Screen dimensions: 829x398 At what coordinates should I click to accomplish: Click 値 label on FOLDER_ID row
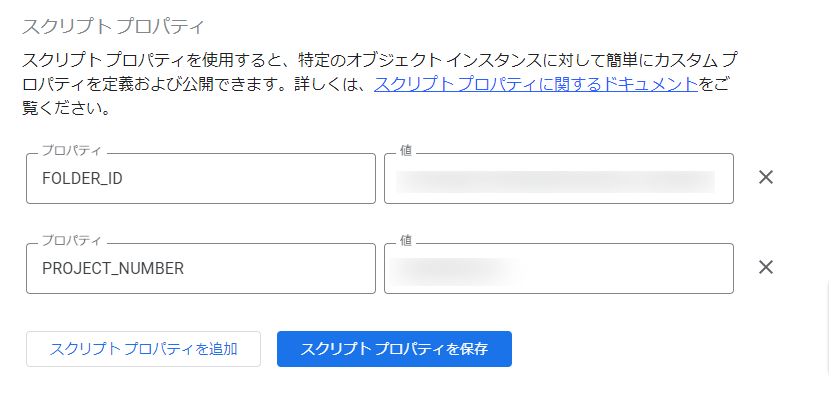406,151
